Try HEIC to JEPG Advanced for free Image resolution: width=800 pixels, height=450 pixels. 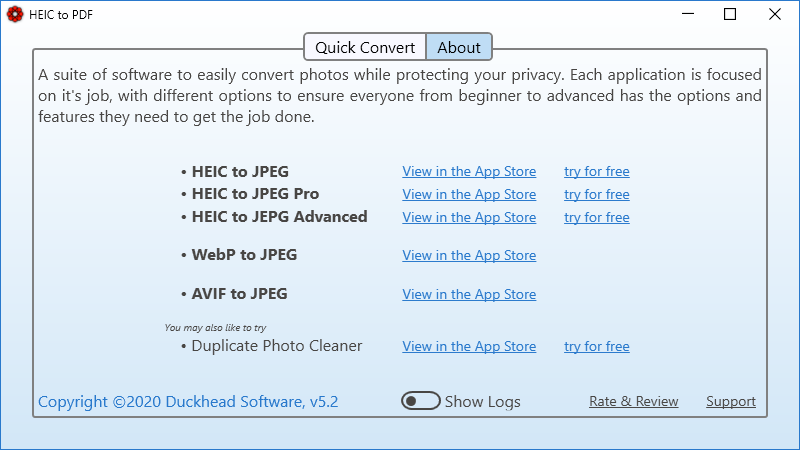(x=596, y=217)
